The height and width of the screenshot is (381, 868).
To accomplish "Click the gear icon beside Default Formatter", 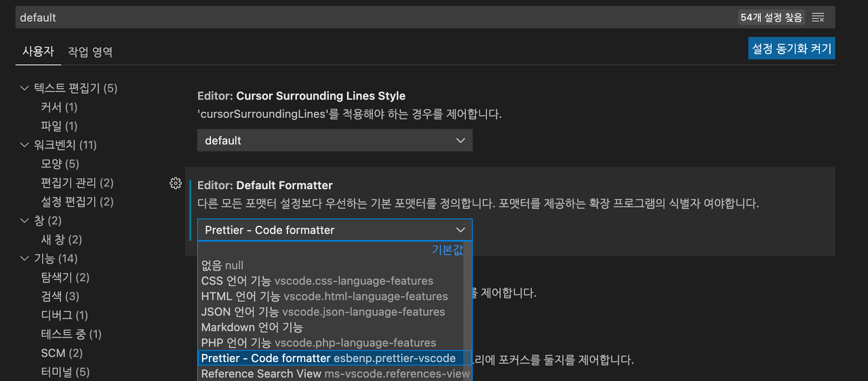I will coord(176,183).
